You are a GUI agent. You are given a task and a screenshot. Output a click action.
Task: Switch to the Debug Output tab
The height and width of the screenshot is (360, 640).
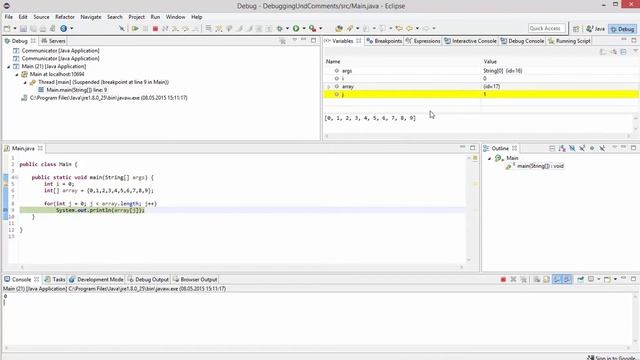click(x=148, y=280)
